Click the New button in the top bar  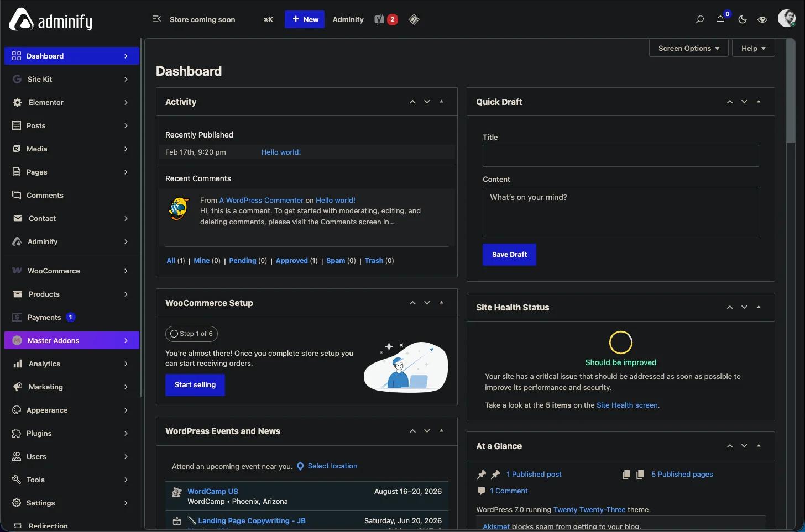pos(305,19)
